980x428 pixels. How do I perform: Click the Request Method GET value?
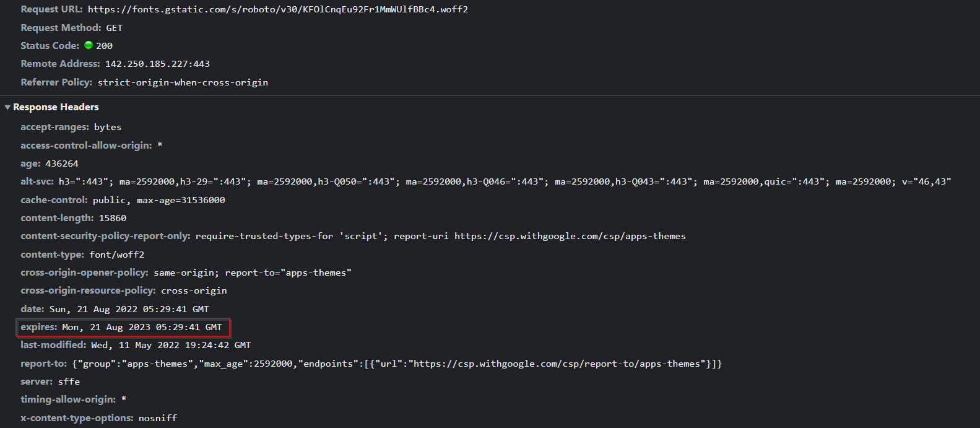(x=114, y=28)
